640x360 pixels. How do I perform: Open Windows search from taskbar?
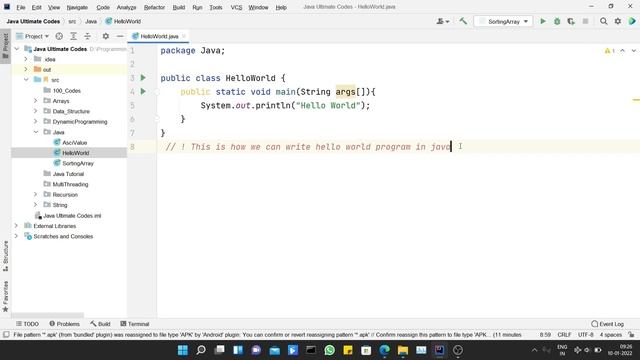click(201, 350)
